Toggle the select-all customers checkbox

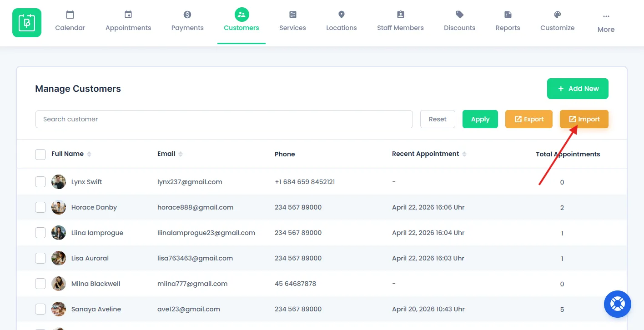click(40, 154)
